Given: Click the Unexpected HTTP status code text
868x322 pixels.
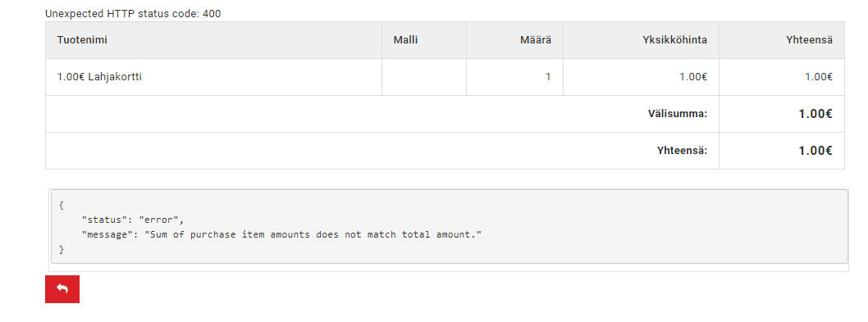Looking at the screenshot, I should coord(133,14).
